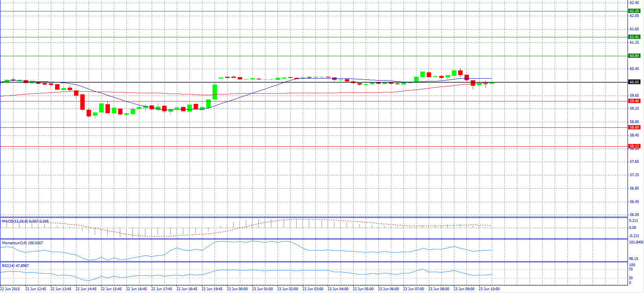Click the 0.211 MACD scale value

click(x=633, y=221)
